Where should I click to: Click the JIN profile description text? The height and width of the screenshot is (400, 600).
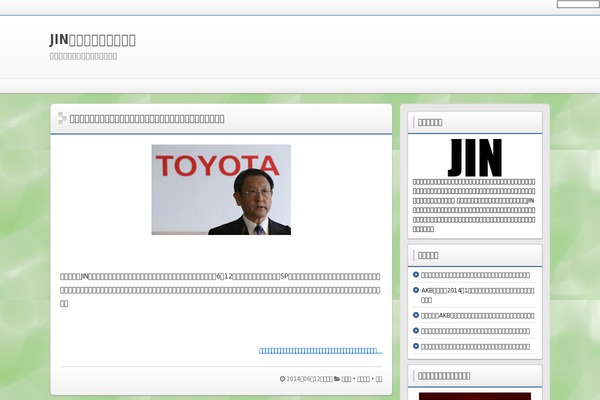474,205
